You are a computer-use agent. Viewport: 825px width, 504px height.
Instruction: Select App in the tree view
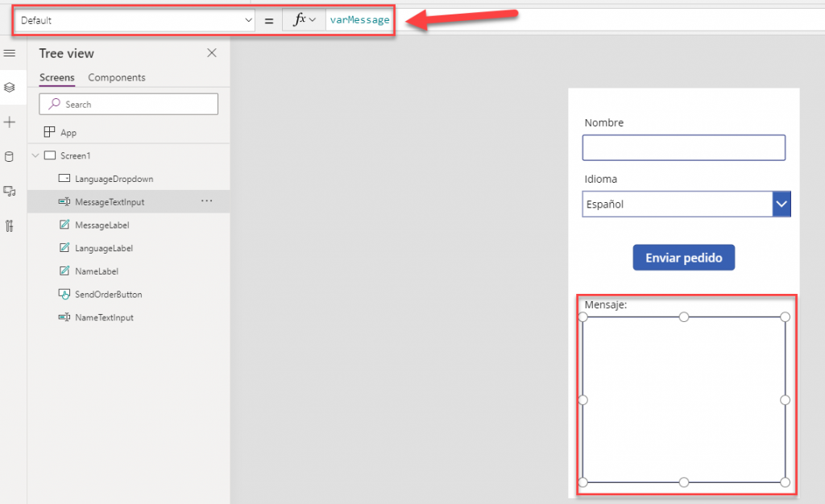tap(68, 133)
